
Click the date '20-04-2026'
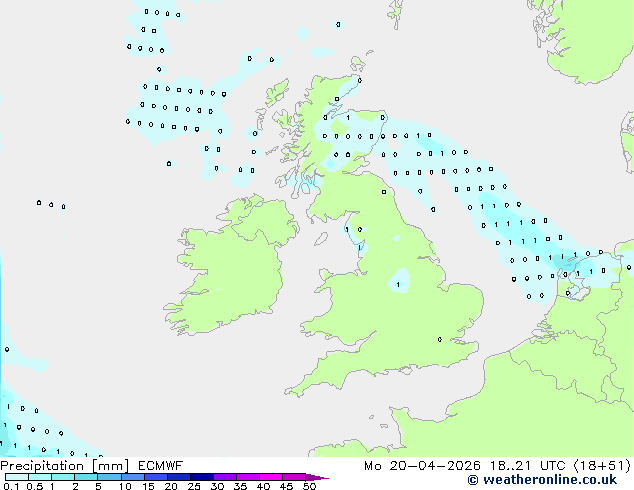point(435,466)
